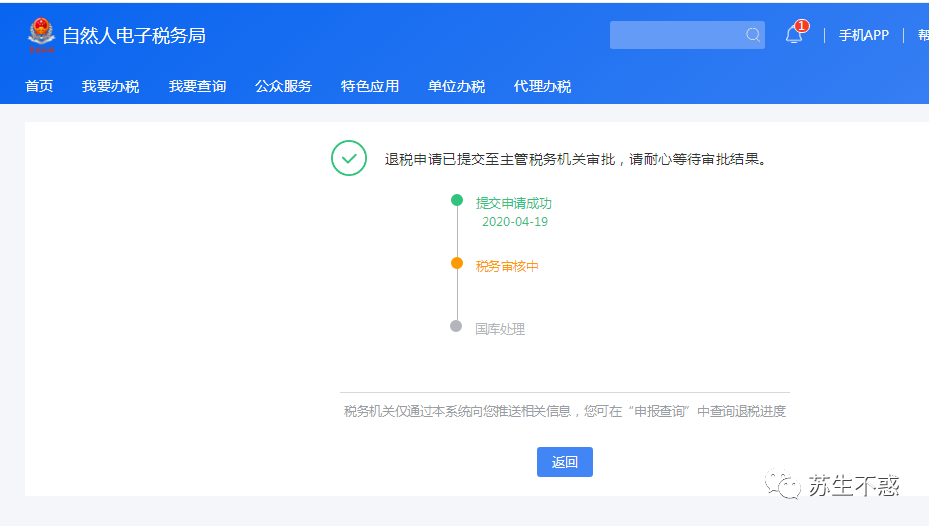Click the 返回 button
Screen dimensions: 929x526
coord(565,462)
